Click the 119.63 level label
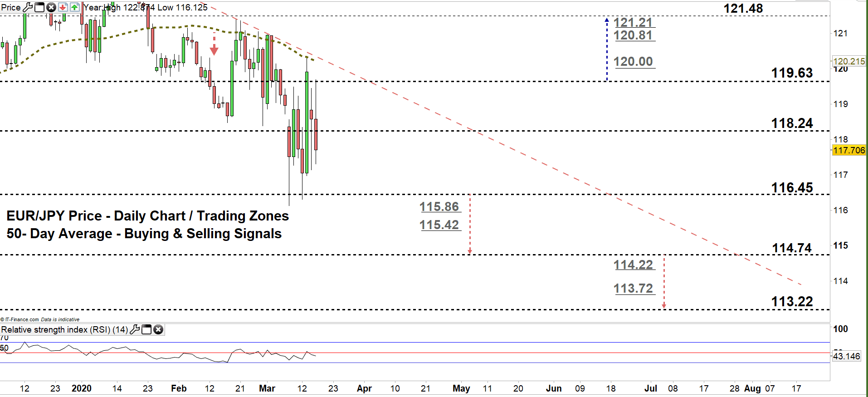The image size is (868, 397). coord(792,73)
